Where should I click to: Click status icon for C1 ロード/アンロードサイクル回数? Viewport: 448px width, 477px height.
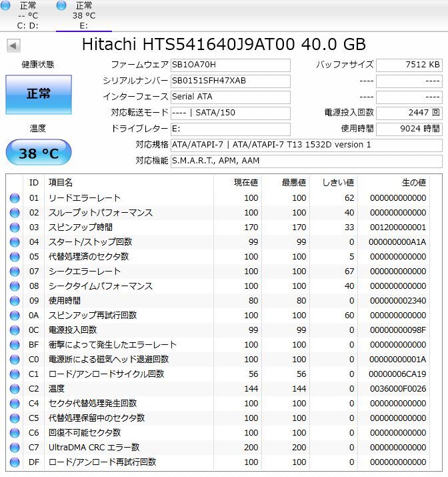point(15,374)
